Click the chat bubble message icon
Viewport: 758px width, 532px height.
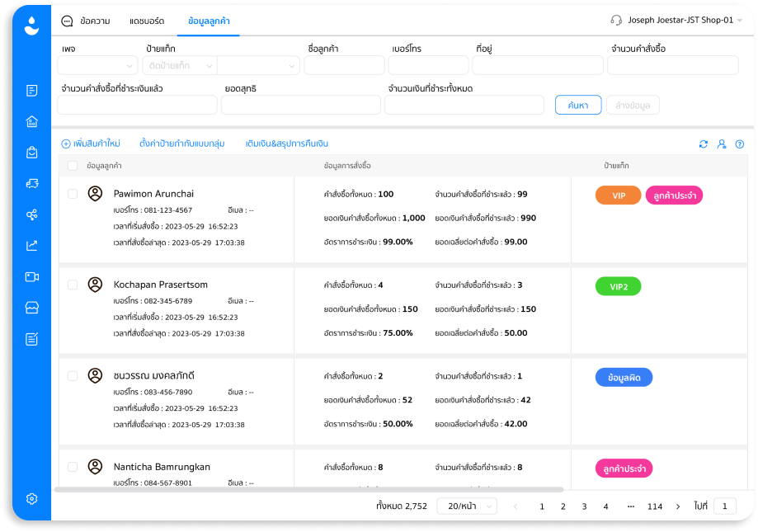[x=67, y=21]
